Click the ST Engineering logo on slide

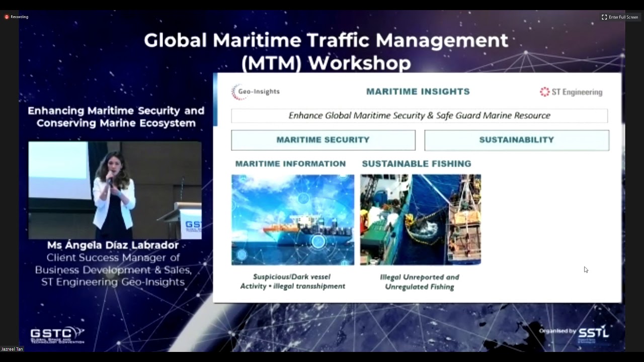coord(571,92)
